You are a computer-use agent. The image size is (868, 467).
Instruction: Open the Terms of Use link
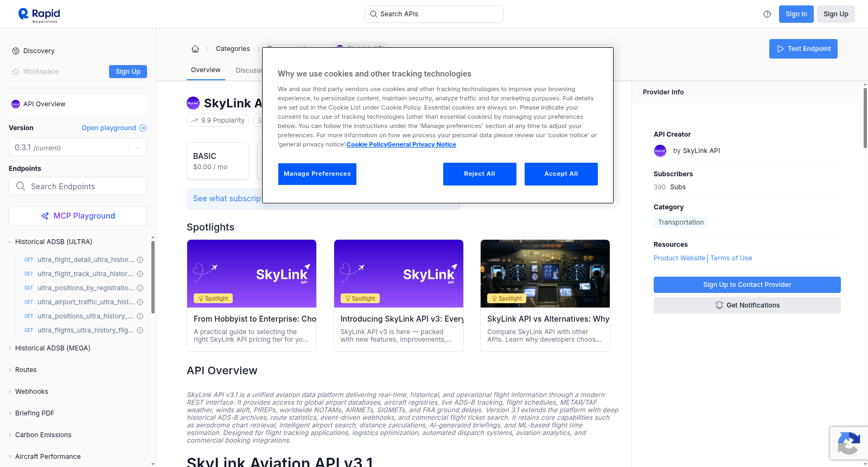(x=731, y=258)
